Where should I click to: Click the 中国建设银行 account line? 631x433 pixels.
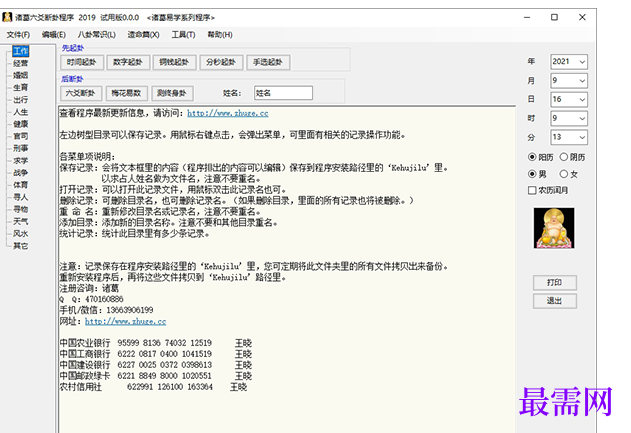click(x=156, y=365)
